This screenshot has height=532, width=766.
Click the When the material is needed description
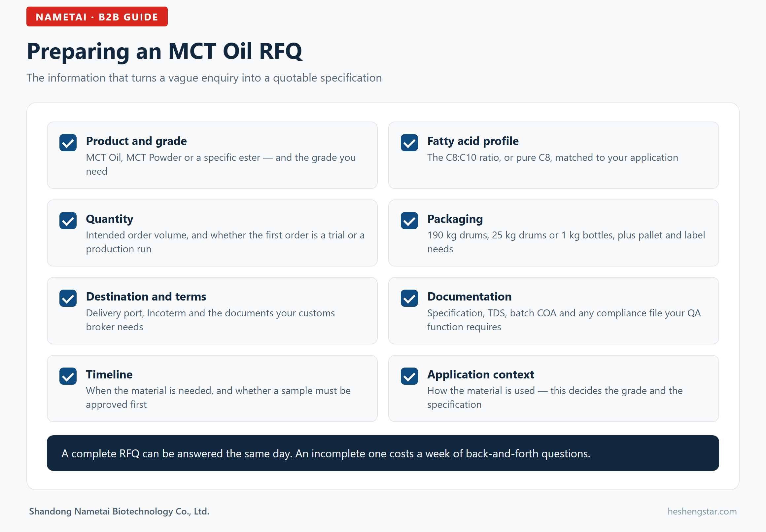pos(218,398)
